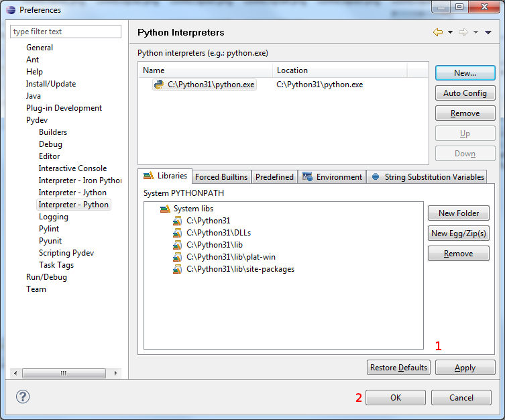Switch to the Environment tab
Screen dimensions: 505x420
click(x=332, y=177)
